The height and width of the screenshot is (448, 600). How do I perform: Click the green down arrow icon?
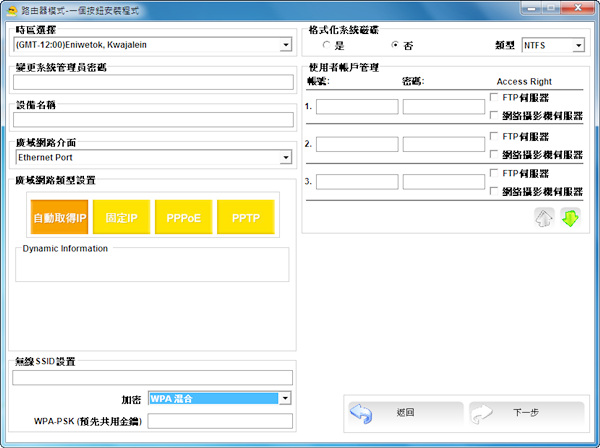coord(571,217)
